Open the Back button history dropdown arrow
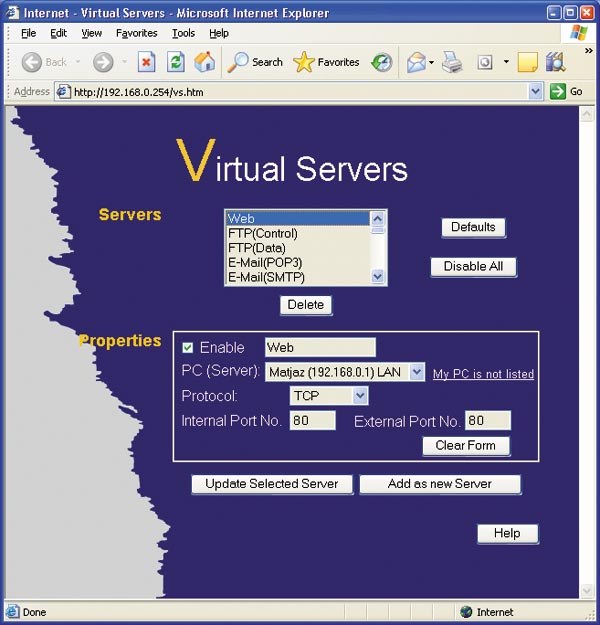This screenshot has height=625, width=600. (78, 62)
